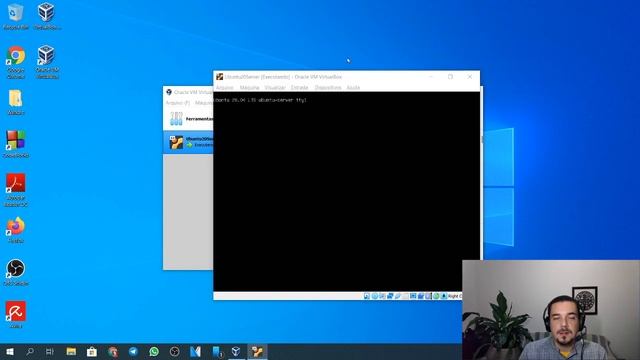Open taskbar search
This screenshot has width=640, height=360.
tap(30, 351)
